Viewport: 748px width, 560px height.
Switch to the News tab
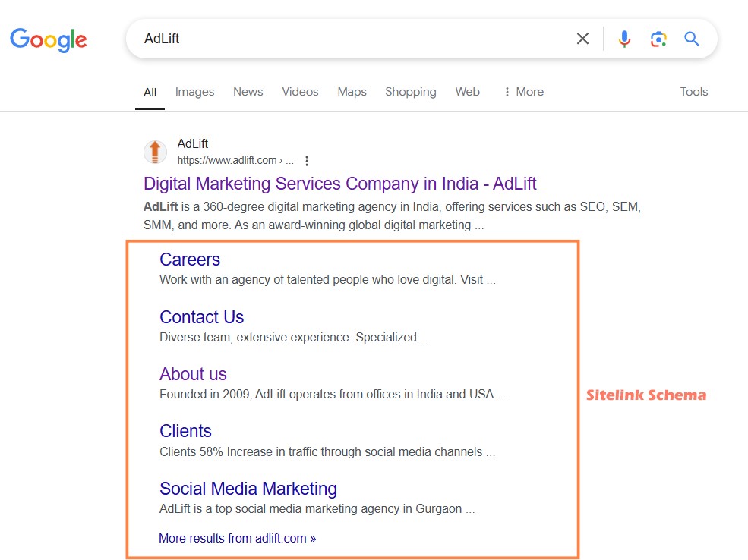(248, 92)
